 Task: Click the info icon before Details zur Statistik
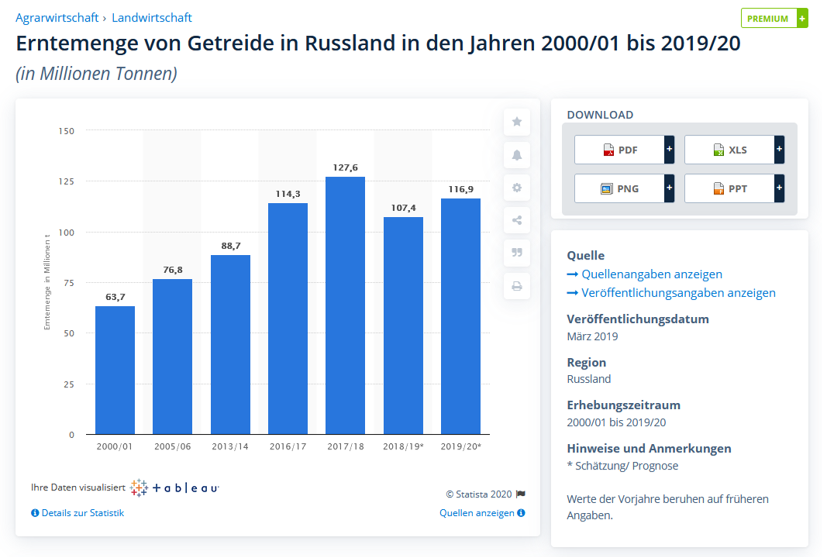click(35, 513)
